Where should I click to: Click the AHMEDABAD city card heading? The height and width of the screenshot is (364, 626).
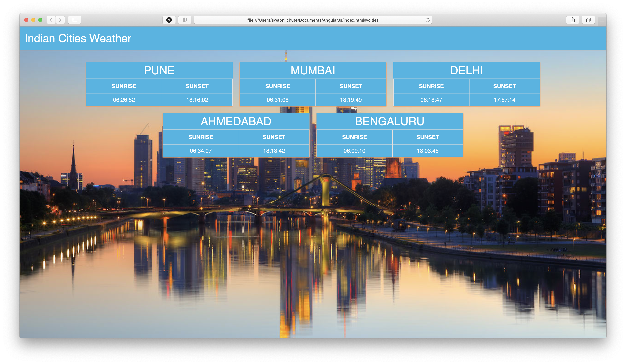click(x=236, y=121)
